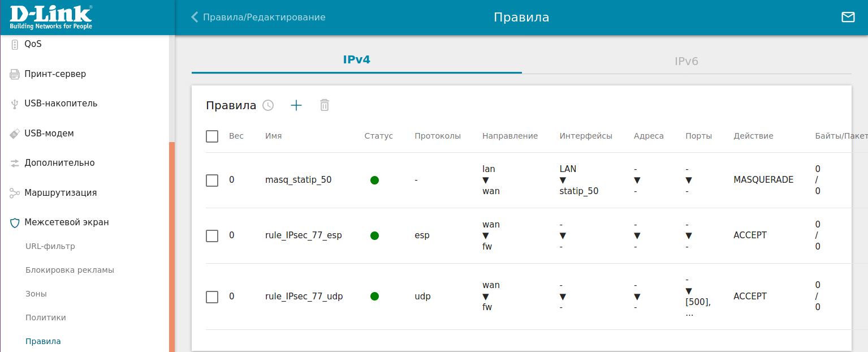Toggle the select-all checkbox in table header

(x=212, y=136)
